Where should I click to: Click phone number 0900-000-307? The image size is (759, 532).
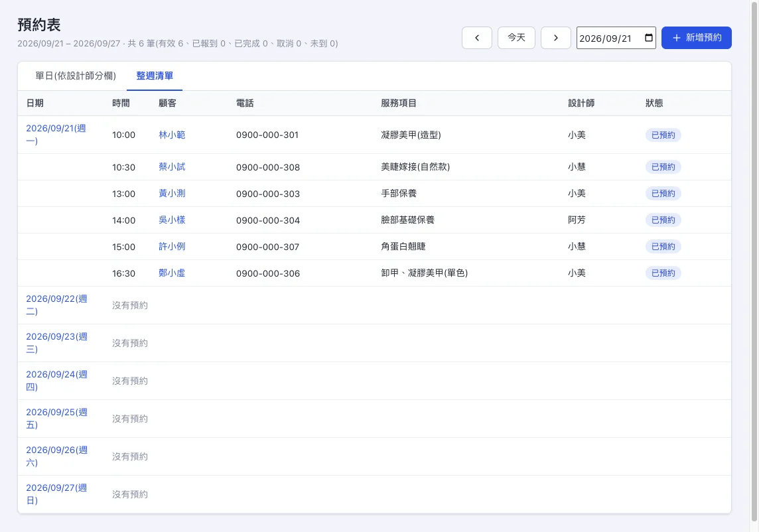(267, 247)
